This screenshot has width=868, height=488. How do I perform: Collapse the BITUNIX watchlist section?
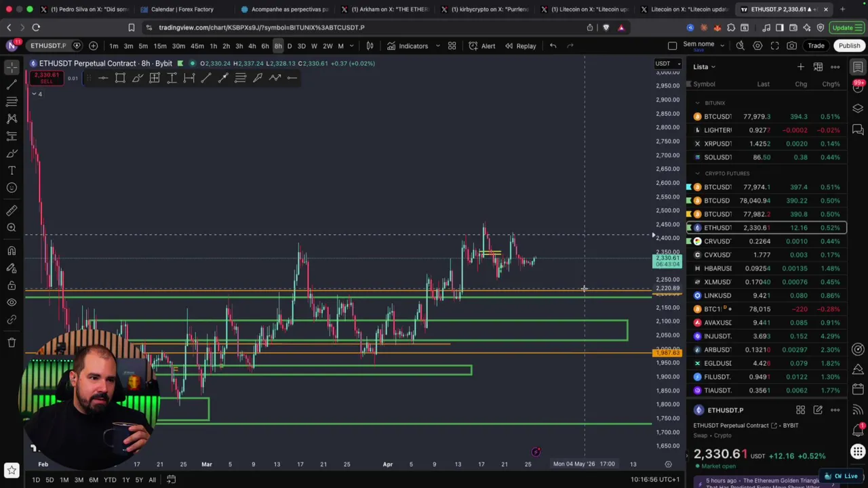click(697, 103)
